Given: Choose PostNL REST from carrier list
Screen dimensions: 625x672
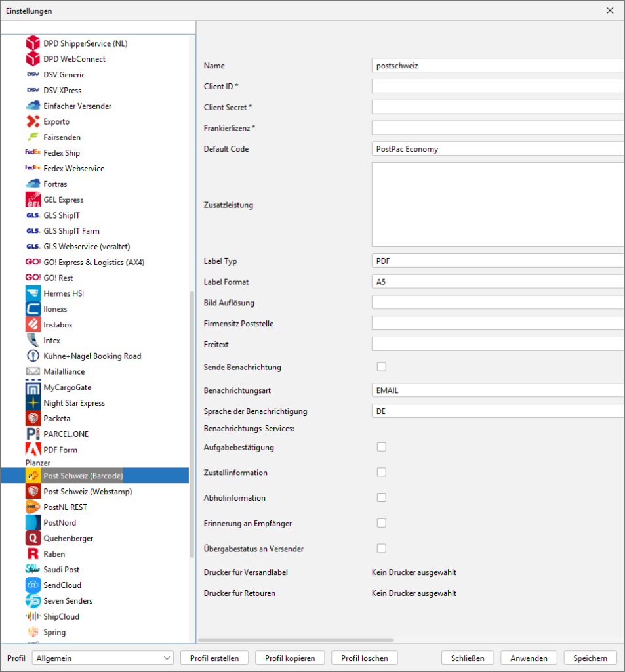Looking at the screenshot, I should pos(65,507).
